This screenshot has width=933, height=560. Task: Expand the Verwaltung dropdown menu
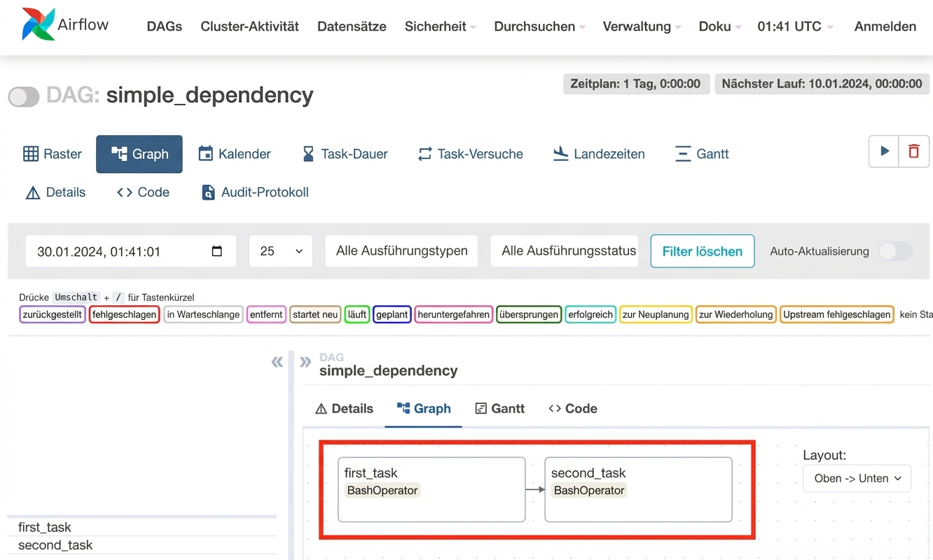pos(642,27)
